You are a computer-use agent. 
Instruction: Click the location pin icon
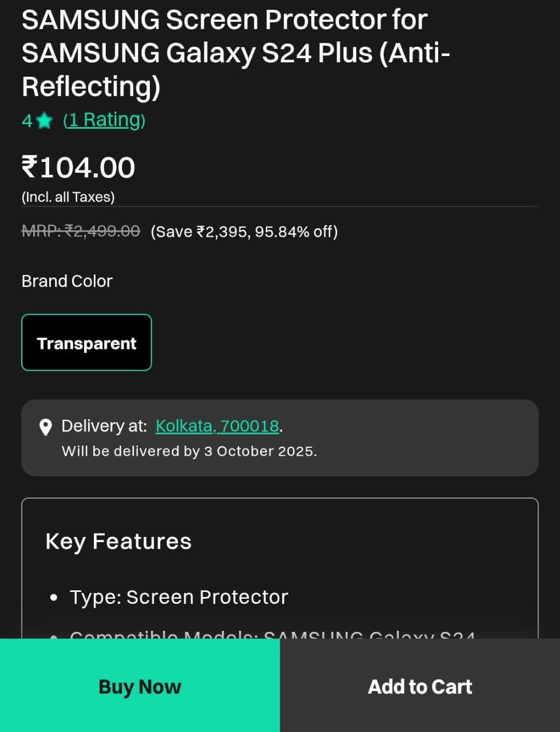pos(46,427)
